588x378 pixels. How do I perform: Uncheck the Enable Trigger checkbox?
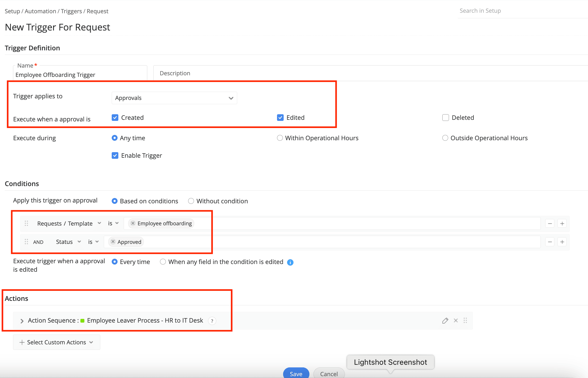tap(115, 155)
